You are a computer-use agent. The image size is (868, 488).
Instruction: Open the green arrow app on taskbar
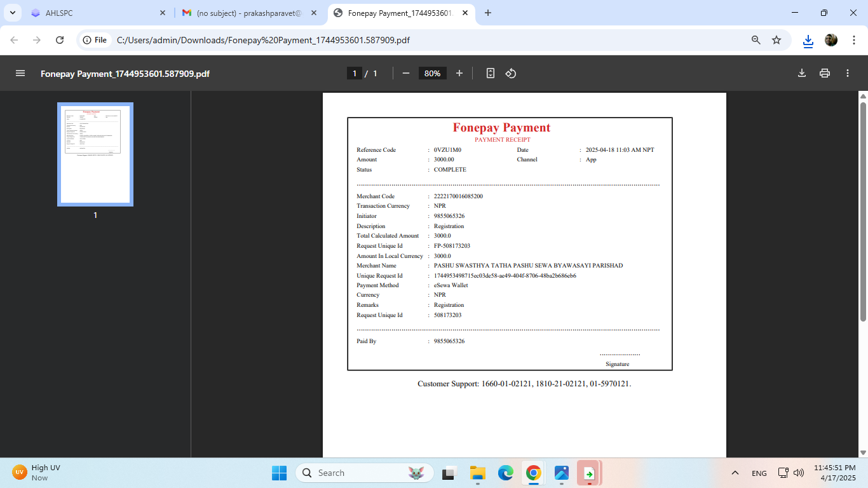590,473
